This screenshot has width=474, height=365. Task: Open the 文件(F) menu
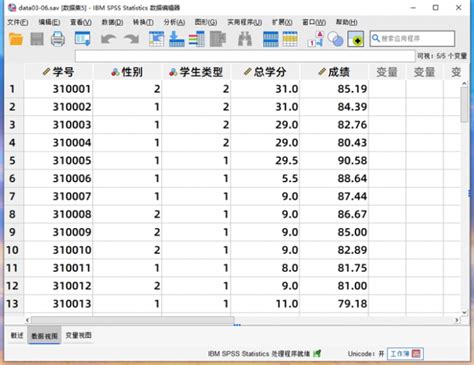pos(18,22)
